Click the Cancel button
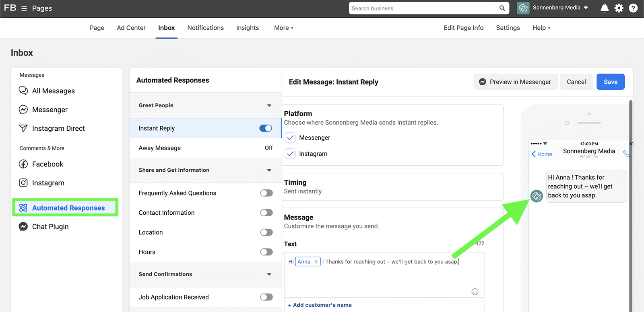The width and height of the screenshot is (644, 312). click(x=576, y=82)
